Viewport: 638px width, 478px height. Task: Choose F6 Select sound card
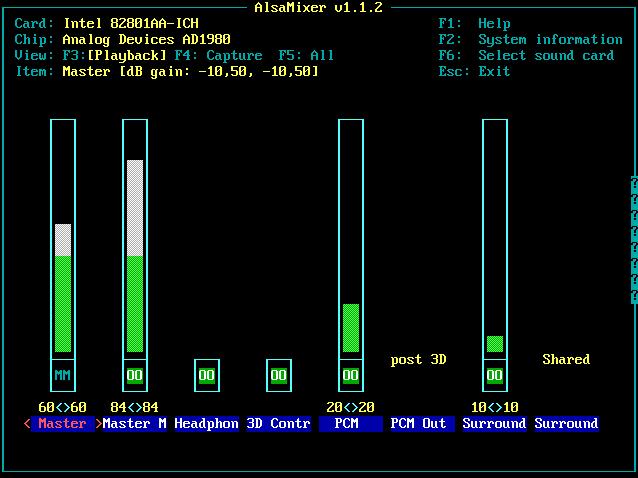[526, 55]
